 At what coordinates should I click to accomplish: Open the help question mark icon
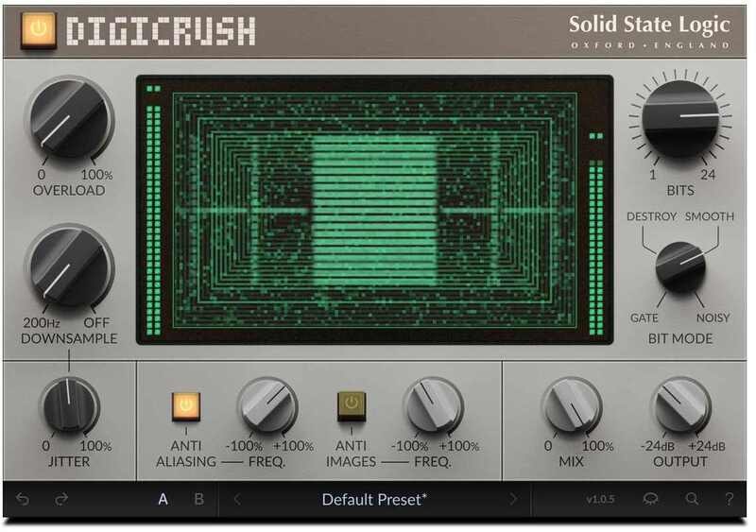(x=729, y=499)
